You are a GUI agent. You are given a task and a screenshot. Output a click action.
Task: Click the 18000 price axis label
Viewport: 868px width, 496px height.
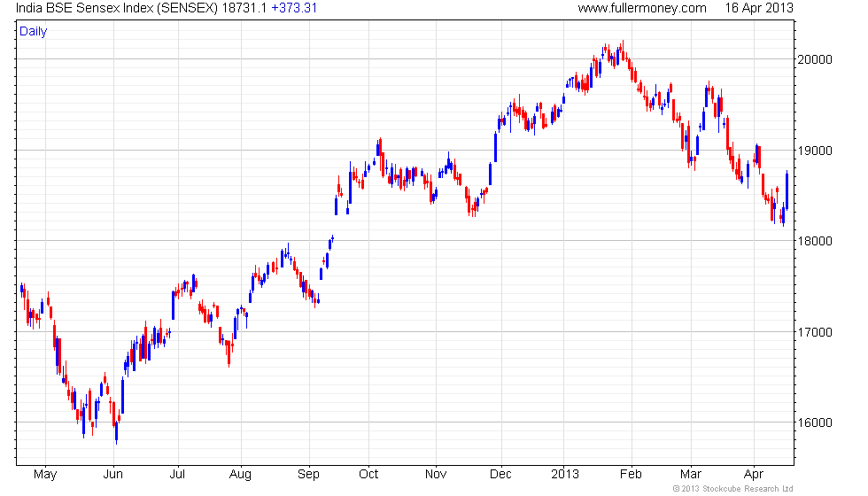point(814,241)
